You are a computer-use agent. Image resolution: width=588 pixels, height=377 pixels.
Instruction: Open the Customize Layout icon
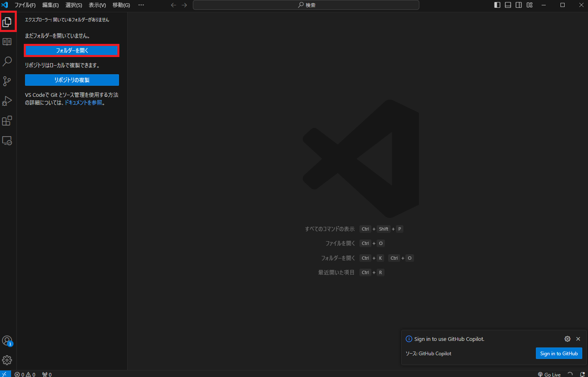(530, 5)
